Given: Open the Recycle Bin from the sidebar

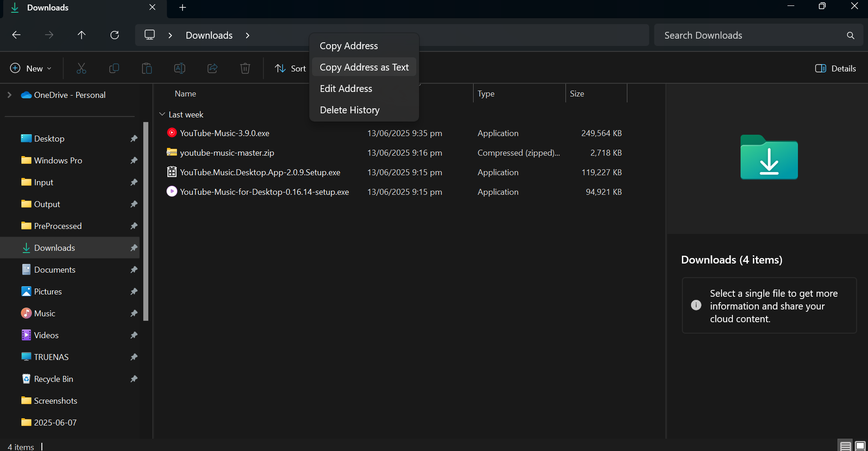Looking at the screenshot, I should 53,379.
